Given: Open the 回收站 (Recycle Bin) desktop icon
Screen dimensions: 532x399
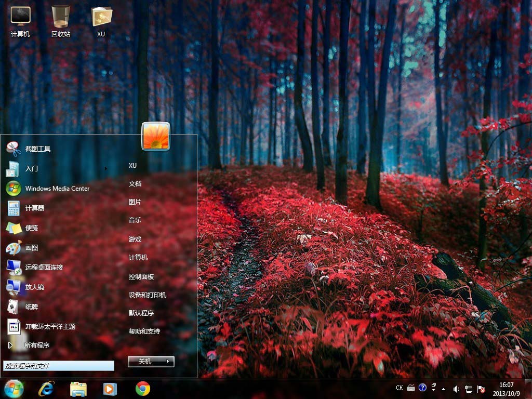Looking at the screenshot, I should click(61, 21).
